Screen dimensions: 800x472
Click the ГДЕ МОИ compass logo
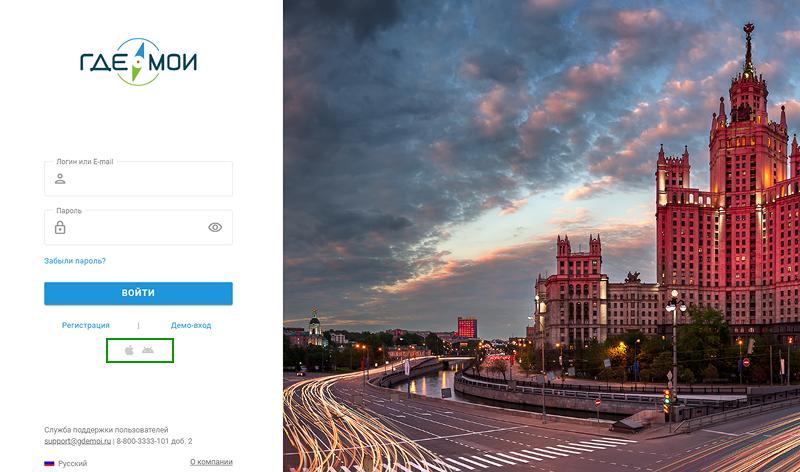(138, 62)
